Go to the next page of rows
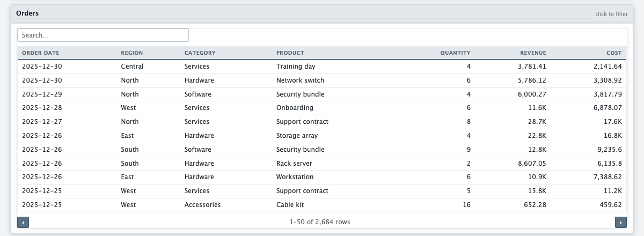The height and width of the screenshot is (236, 644). pyautogui.click(x=621, y=222)
